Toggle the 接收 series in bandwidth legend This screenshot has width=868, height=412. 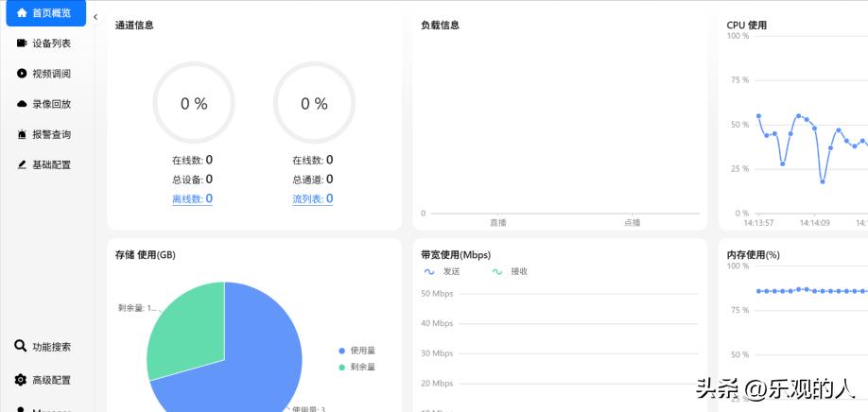(x=510, y=272)
